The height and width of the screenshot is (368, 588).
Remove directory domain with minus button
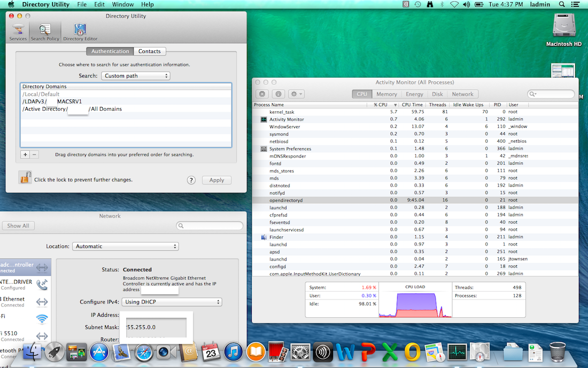coord(34,155)
